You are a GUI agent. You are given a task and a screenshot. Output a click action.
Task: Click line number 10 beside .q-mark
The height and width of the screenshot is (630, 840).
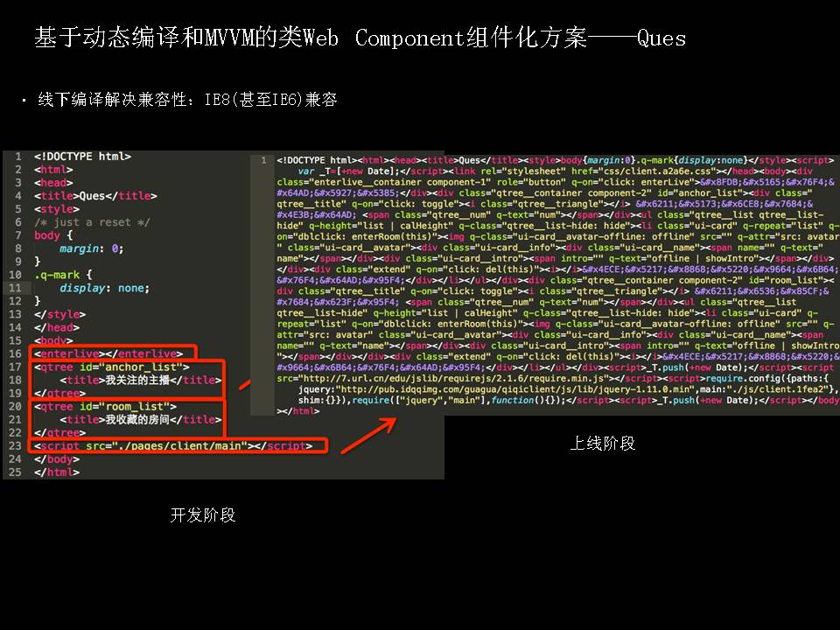coord(15,275)
